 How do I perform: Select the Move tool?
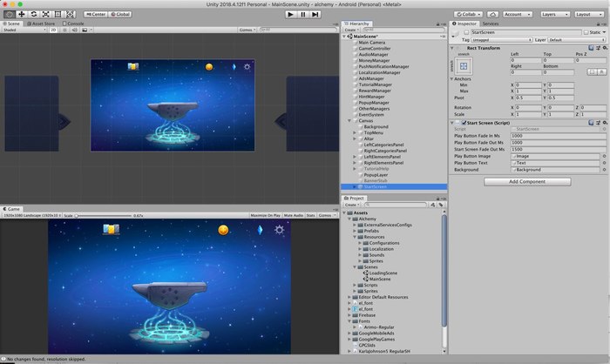coord(21,14)
